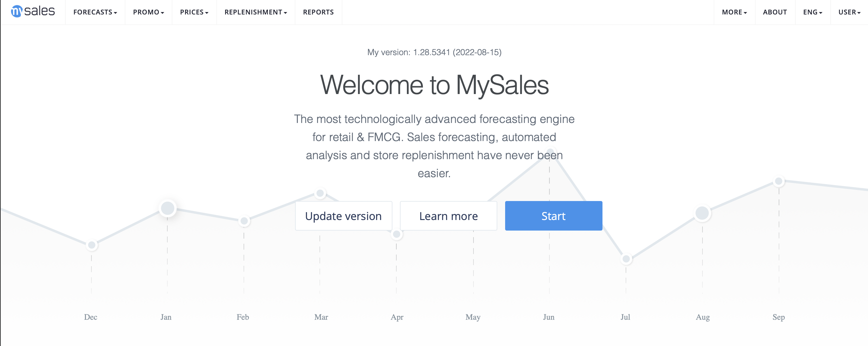Open the REPORTS section
The height and width of the screenshot is (346, 868).
click(319, 12)
